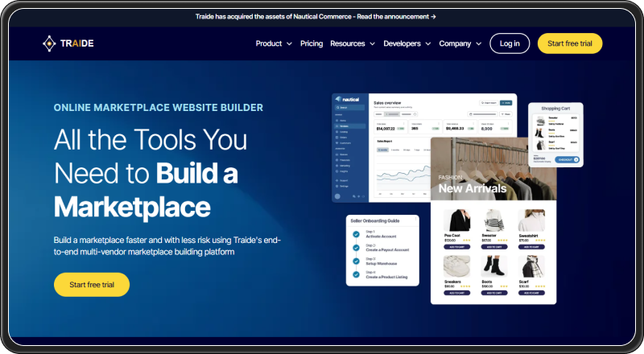Click the Sneakers product image

pos(457,265)
